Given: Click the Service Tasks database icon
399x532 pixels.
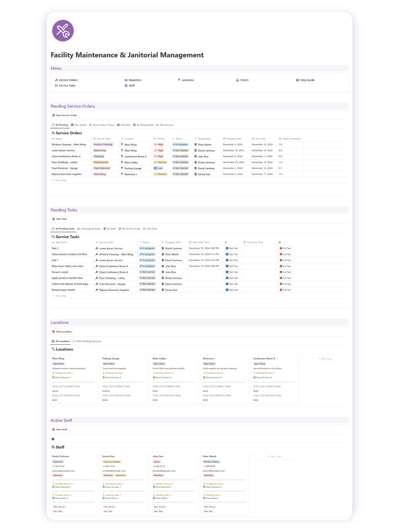Looking at the screenshot, I should (53, 237).
